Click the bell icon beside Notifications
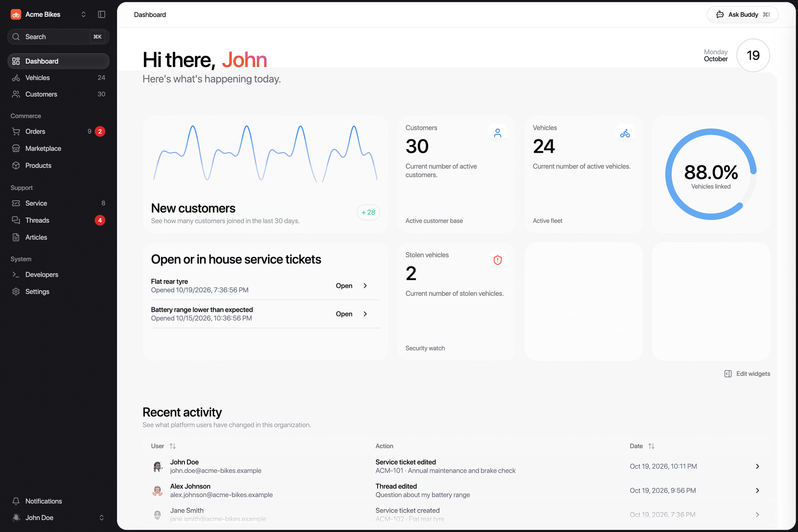Screen dimensions: 798x532 pos(16,501)
